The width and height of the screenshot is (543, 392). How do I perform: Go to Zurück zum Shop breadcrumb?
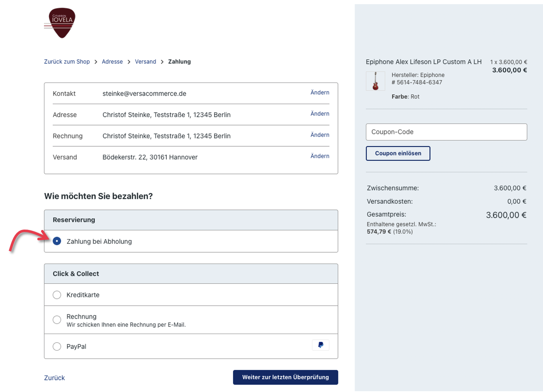[67, 62]
